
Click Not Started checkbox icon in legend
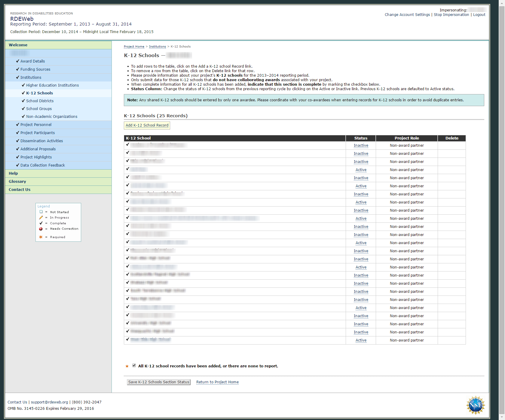pos(41,212)
